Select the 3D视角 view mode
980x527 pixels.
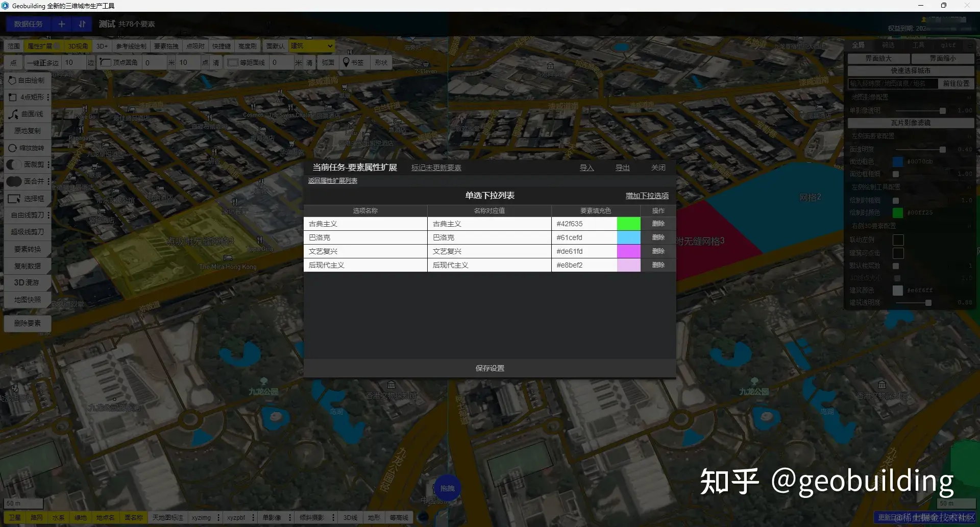point(78,46)
